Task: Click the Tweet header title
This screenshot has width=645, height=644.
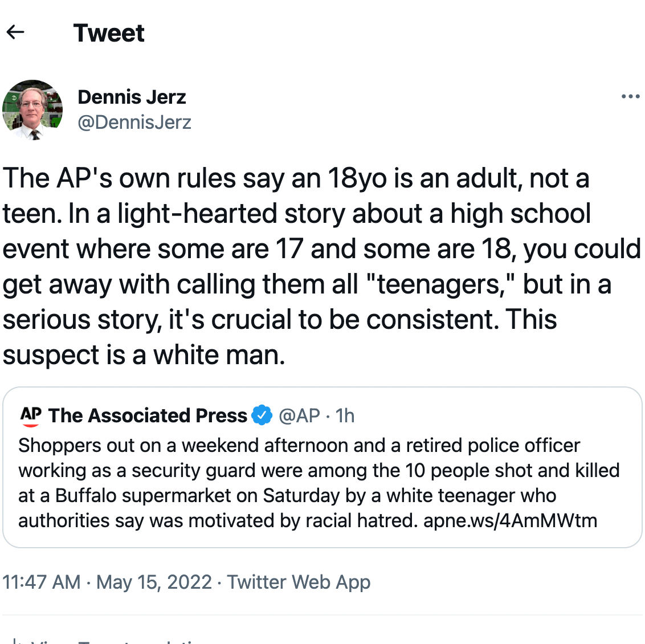Action: click(x=109, y=33)
